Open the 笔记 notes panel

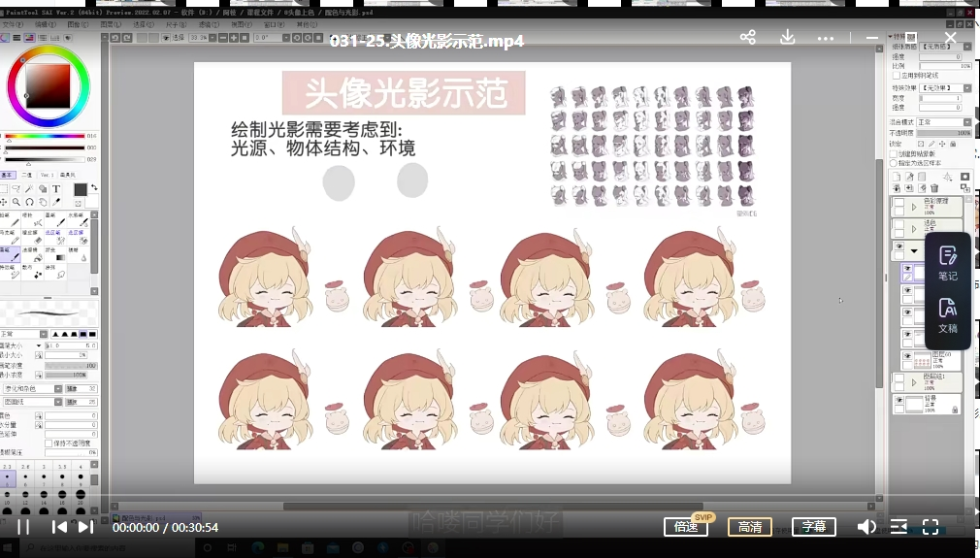[947, 263]
